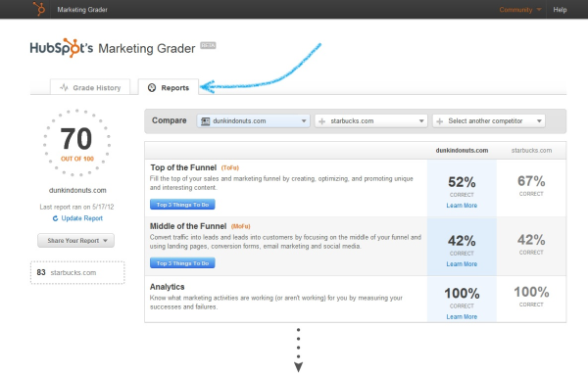This screenshot has width=588, height=375.
Task: Select the 83 starbucks.com competitor box
Action: coord(77,273)
